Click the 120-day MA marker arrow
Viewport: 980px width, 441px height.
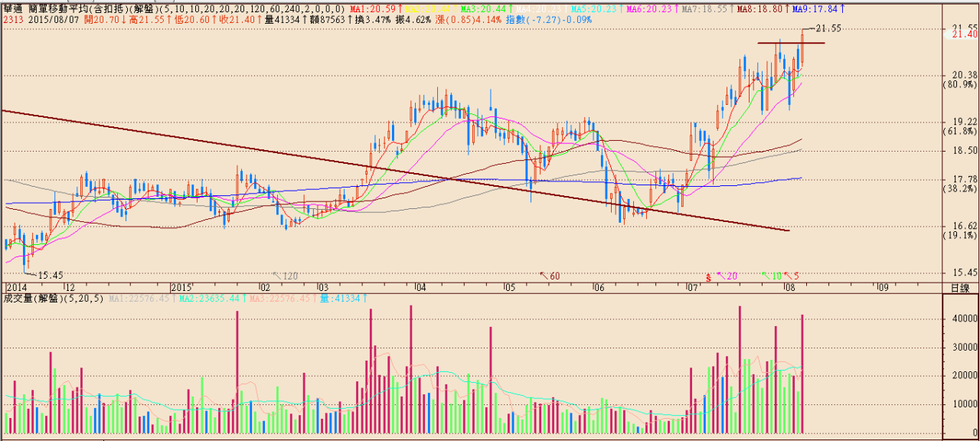point(286,276)
